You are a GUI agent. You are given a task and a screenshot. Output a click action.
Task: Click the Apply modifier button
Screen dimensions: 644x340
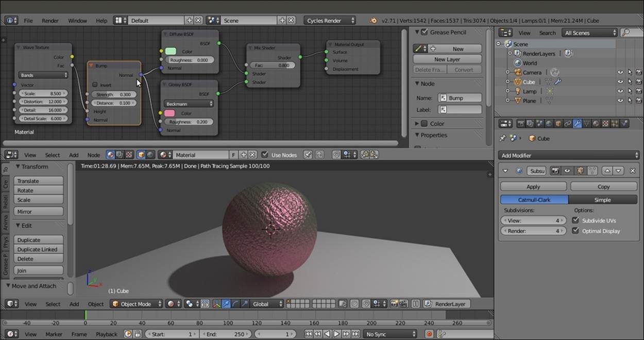(x=533, y=186)
